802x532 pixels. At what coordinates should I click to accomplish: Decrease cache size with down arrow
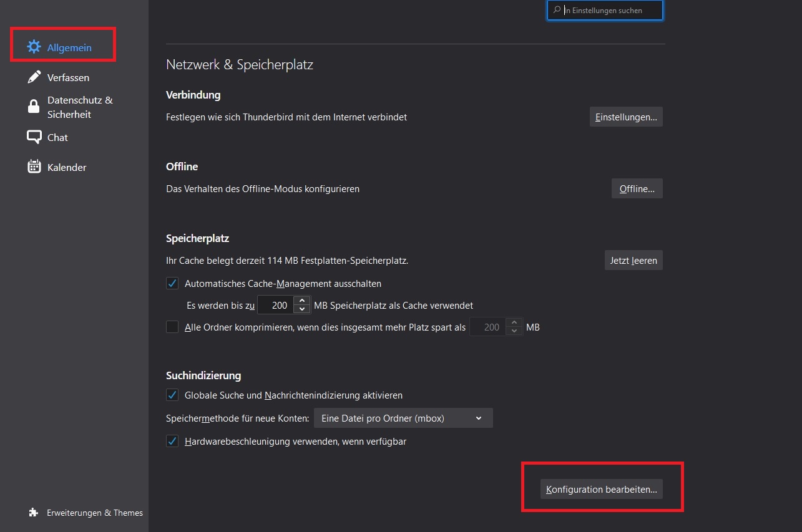[x=302, y=309]
